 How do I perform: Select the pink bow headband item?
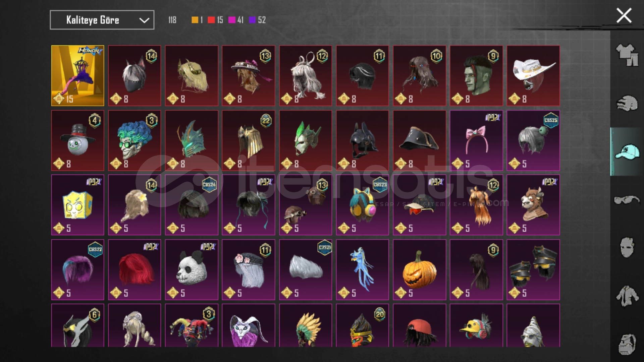tap(476, 140)
